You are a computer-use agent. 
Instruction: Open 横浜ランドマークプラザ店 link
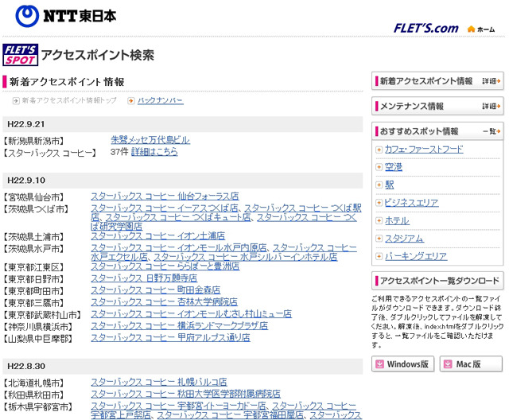pyautogui.click(x=180, y=326)
